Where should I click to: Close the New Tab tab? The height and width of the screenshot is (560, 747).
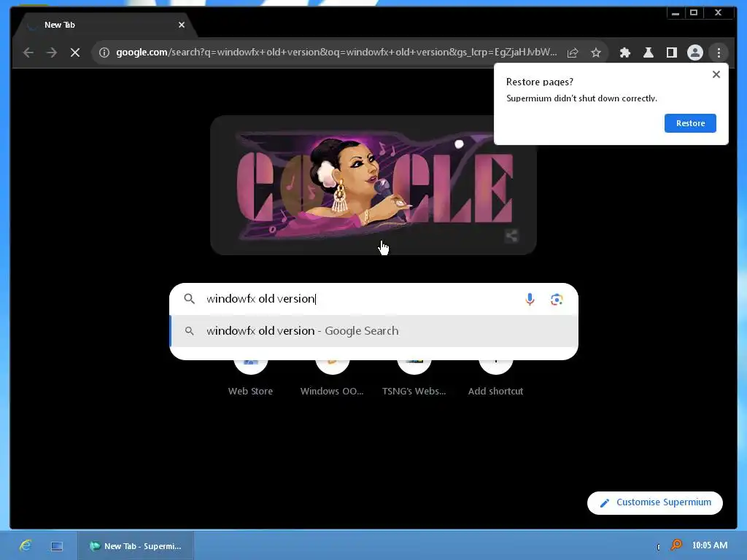click(182, 25)
